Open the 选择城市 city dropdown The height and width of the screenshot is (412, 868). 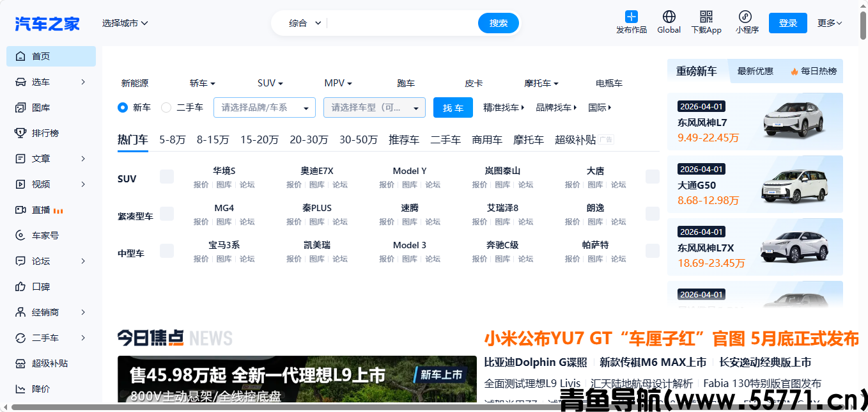[125, 23]
